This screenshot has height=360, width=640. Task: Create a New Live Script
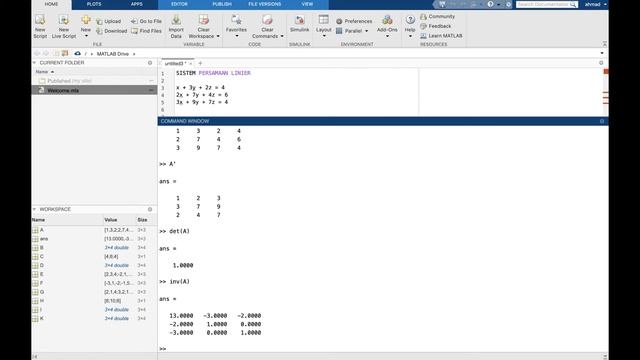tap(64, 27)
